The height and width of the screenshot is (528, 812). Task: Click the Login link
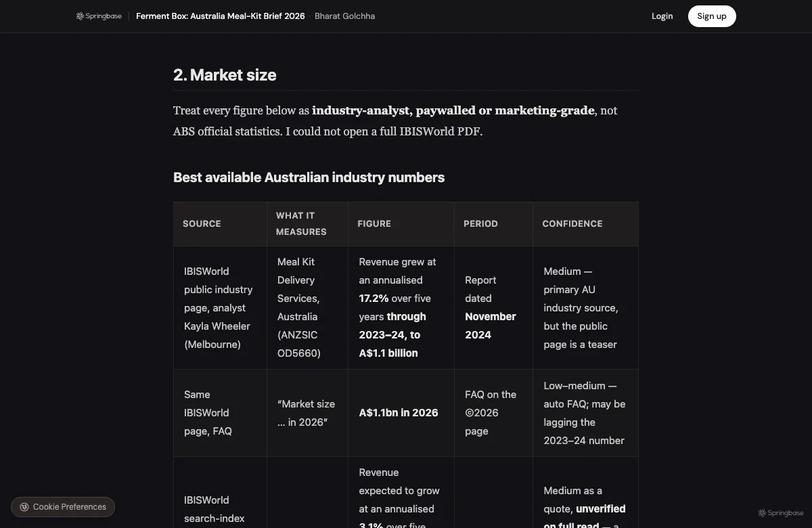[x=662, y=16]
